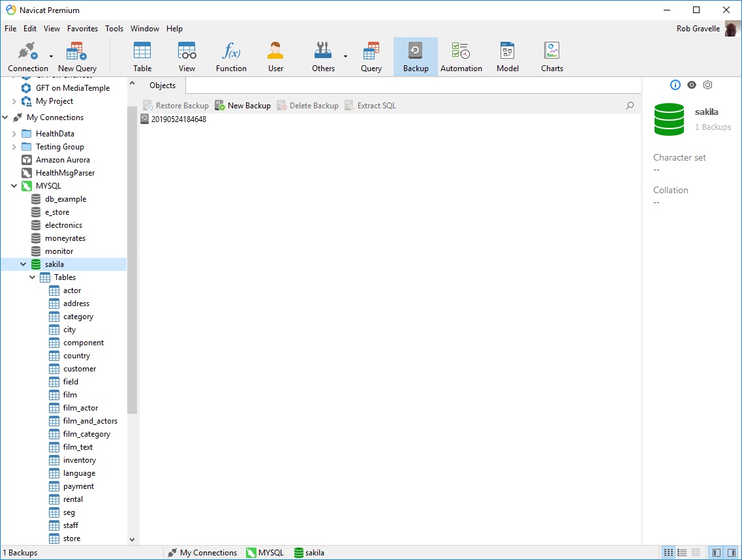742x560 pixels.
Task: Show the general information panel icon
Action: [675, 85]
